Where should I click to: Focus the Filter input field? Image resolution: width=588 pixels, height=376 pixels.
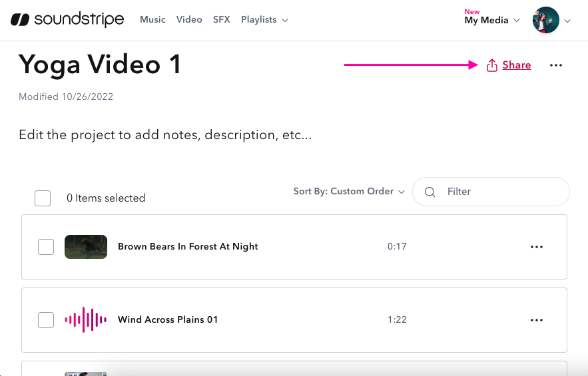click(x=503, y=192)
